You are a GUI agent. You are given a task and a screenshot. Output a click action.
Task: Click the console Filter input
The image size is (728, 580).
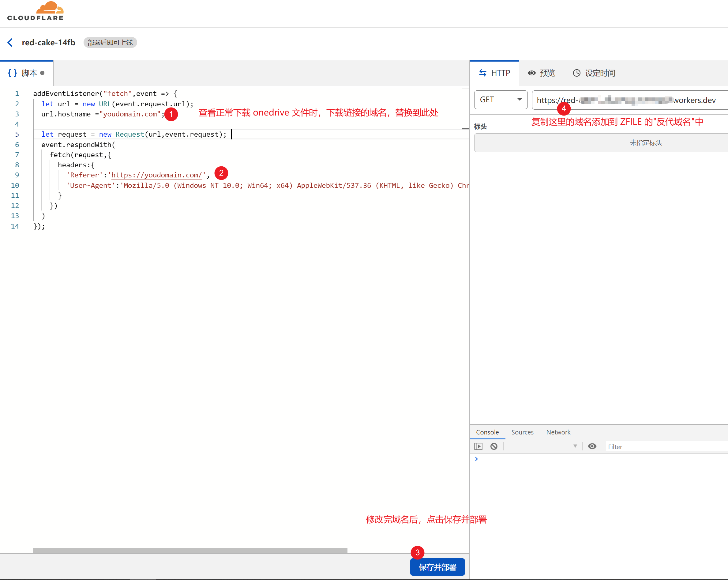[667, 447]
